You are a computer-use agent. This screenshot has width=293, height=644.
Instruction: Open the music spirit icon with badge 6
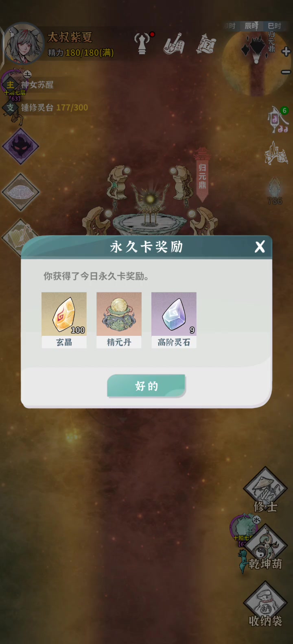tap(278, 120)
